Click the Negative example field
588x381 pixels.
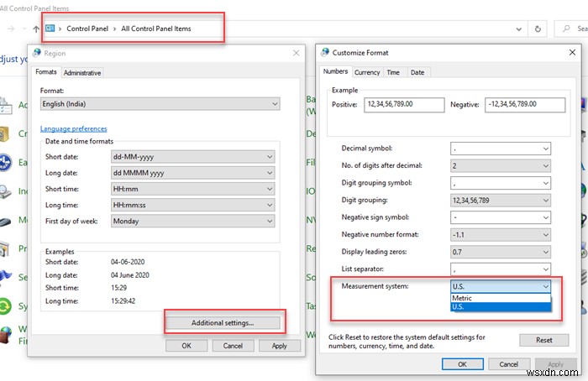525,105
